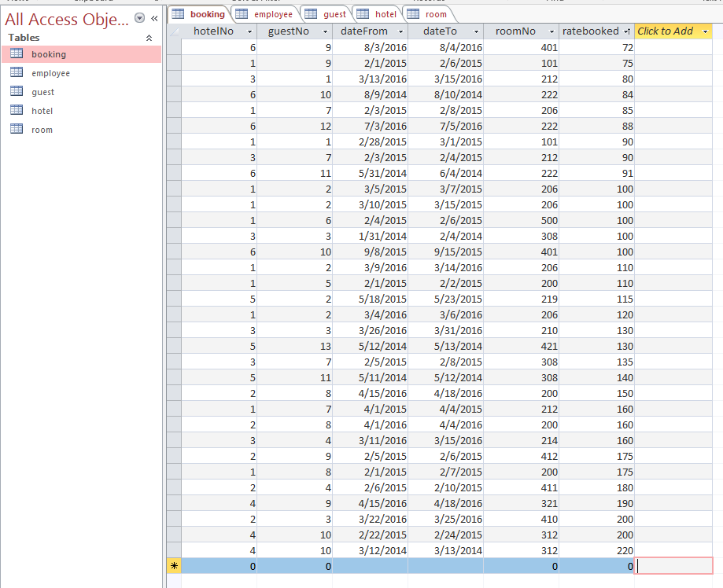The width and height of the screenshot is (723, 588).
Task: Open the guest table via its sidebar icon
Action: pos(16,91)
